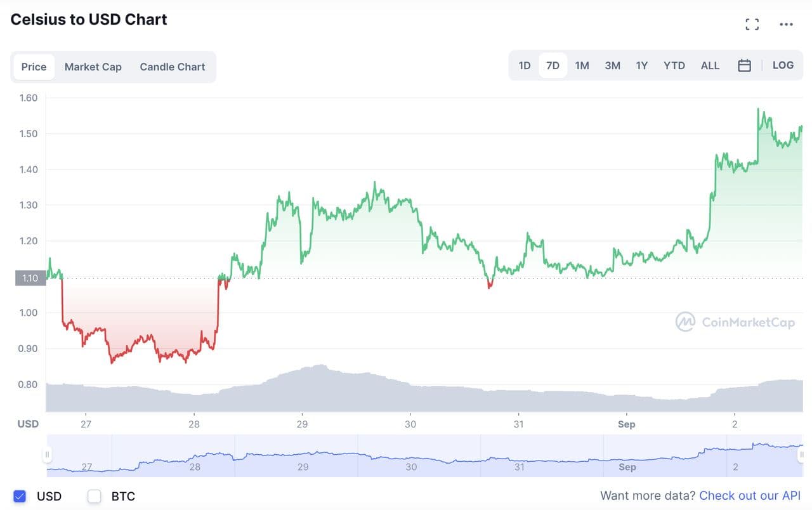Click right handle of range selector
This screenshot has width=812, height=510.
pos(802,454)
